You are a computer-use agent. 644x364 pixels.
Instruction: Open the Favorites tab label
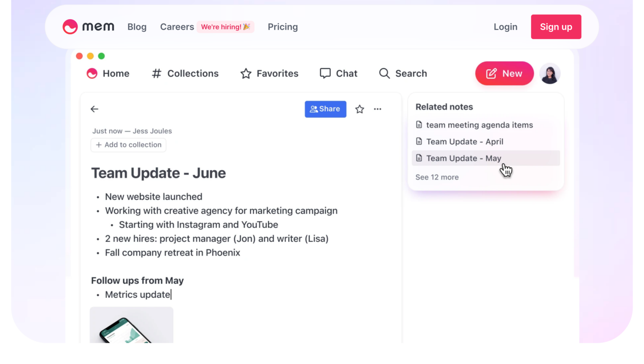[278, 73]
